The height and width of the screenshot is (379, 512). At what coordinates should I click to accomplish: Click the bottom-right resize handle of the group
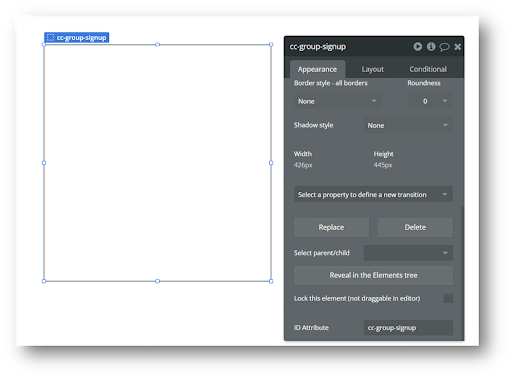(271, 281)
